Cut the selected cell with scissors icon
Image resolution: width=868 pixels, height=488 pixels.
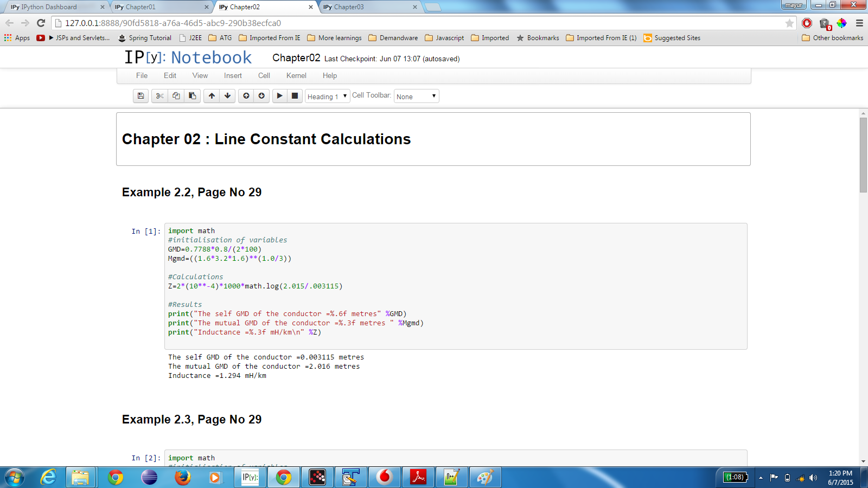pyautogui.click(x=159, y=96)
